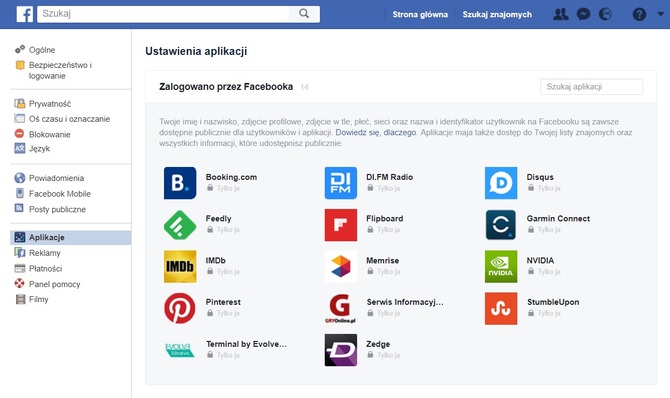Click the NVIDIA app icon
Screen dimensions: 670x398
[x=501, y=266]
